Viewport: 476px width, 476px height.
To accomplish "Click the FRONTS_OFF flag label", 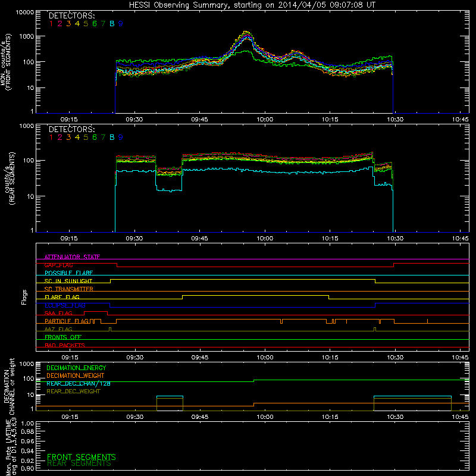I will pos(63,337).
